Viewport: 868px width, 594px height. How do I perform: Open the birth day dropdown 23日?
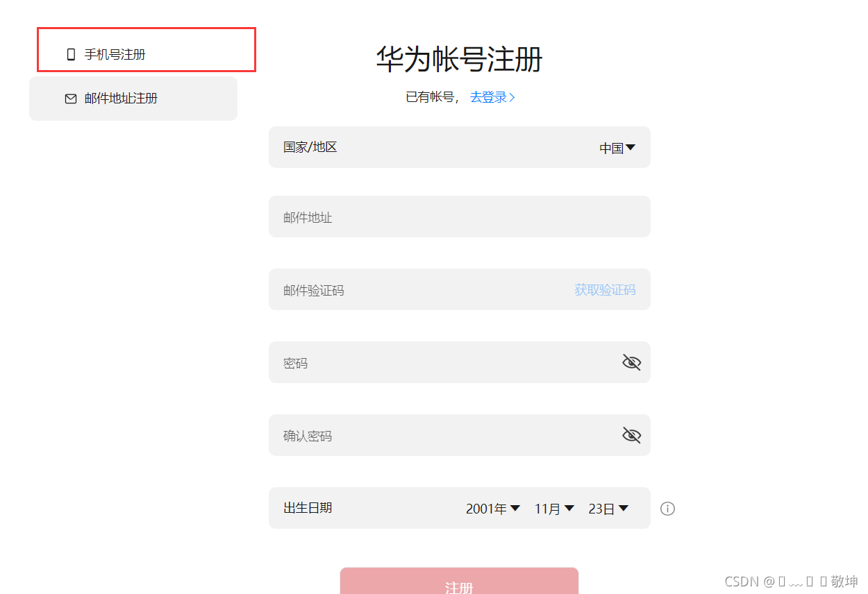click(608, 509)
